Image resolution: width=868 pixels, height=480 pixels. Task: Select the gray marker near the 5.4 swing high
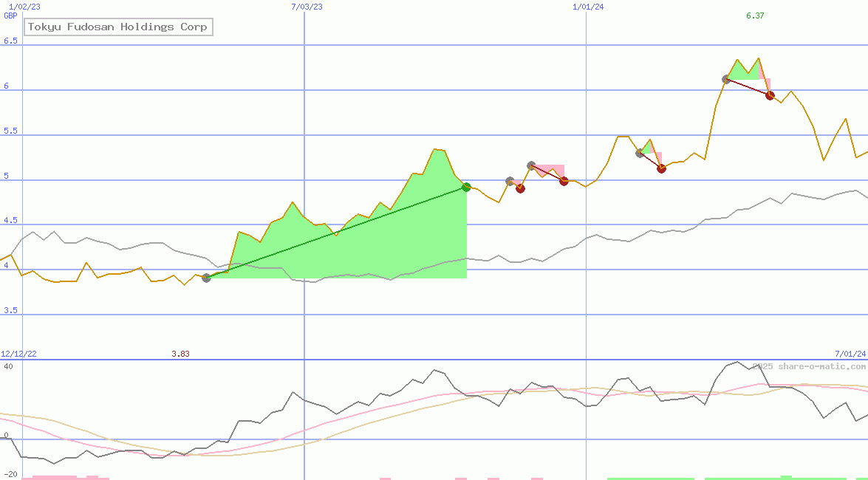click(x=639, y=153)
